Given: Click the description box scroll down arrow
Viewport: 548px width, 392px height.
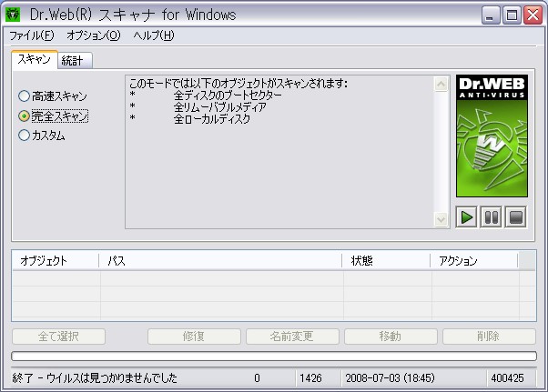Looking at the screenshot, I should pyautogui.click(x=441, y=219).
